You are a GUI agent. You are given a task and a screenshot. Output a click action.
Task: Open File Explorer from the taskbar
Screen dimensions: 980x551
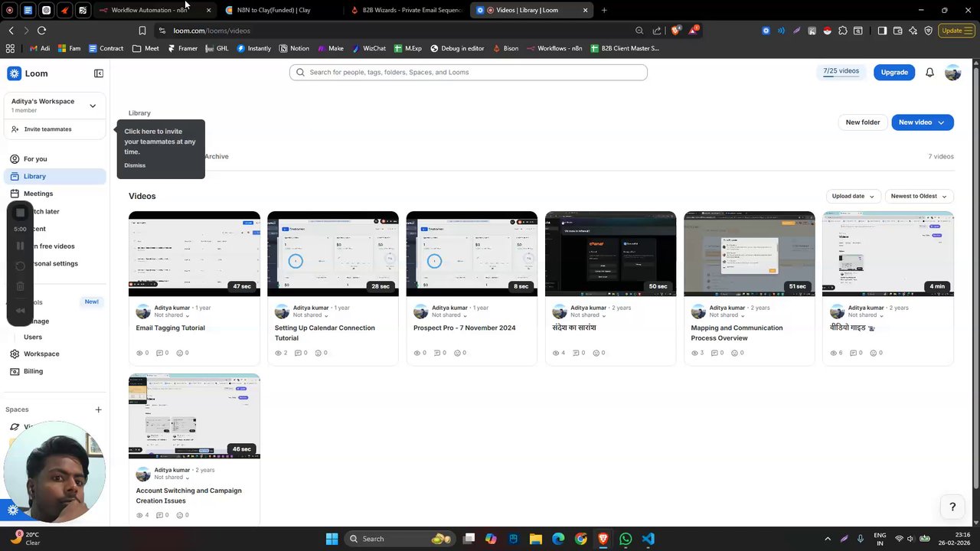pos(536,539)
